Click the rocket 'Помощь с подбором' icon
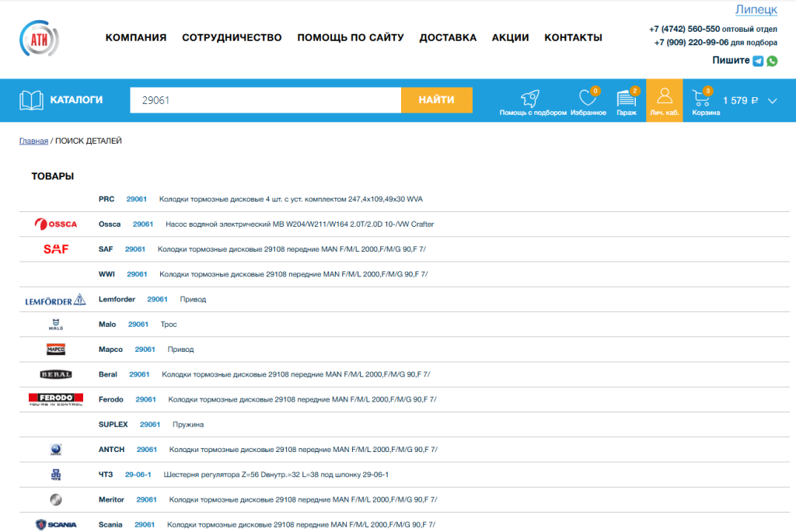The height and width of the screenshot is (532, 796). pos(532,99)
